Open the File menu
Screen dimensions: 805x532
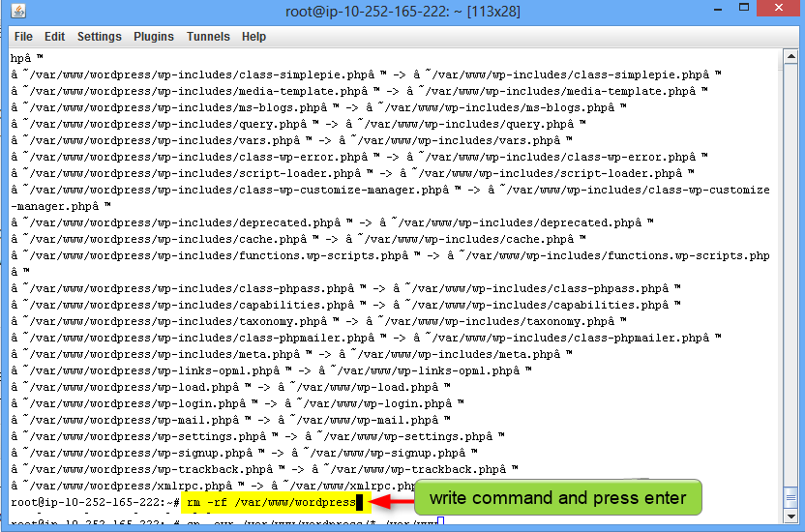pos(23,37)
